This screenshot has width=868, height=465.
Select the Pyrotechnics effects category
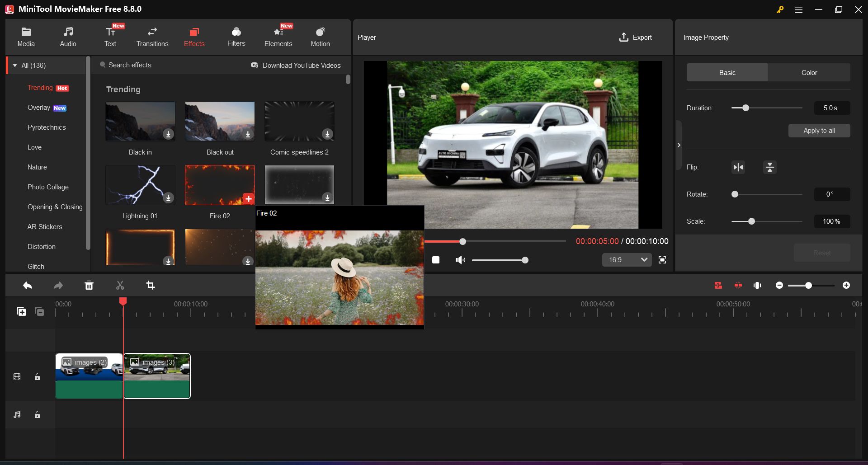tap(47, 127)
